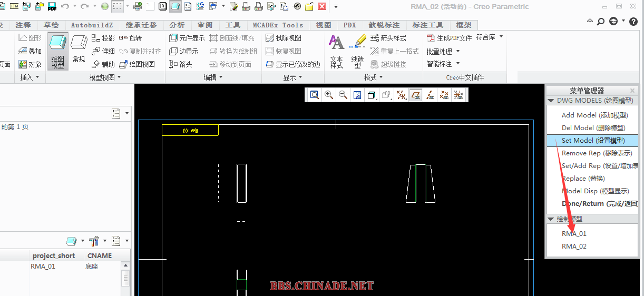Click Refit zoom icon in graphics toolbar
This screenshot has width=644, height=296.
point(315,95)
